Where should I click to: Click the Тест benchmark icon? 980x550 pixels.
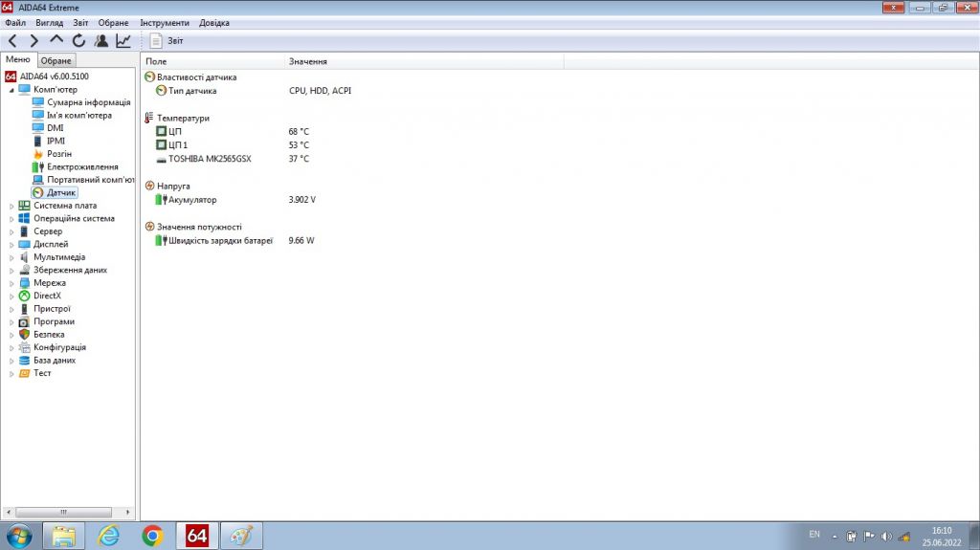point(24,373)
